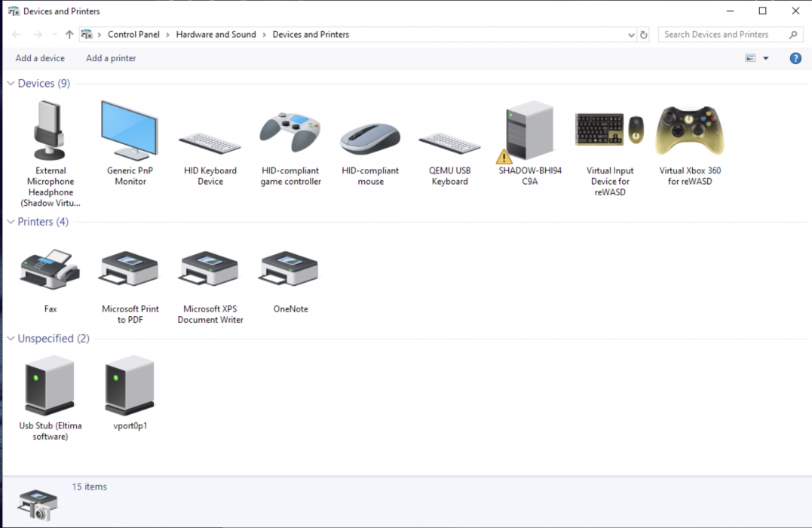The image size is (812, 528).
Task: Close the Devices and Printers window
Action: [x=795, y=11]
